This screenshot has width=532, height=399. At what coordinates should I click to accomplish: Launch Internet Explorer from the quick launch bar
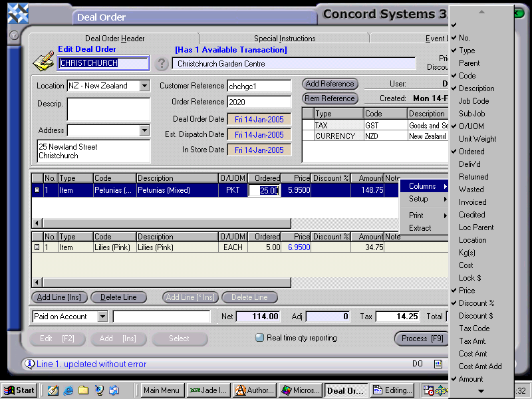pyautogui.click(x=68, y=390)
